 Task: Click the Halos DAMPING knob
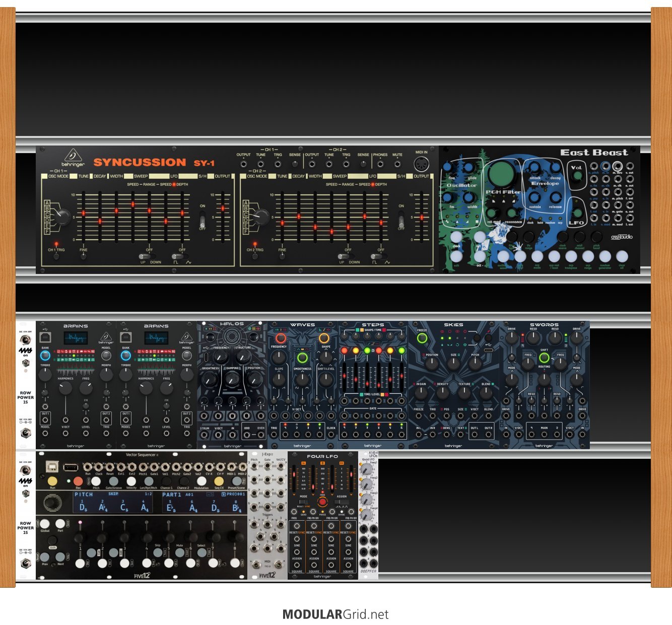pos(232,379)
